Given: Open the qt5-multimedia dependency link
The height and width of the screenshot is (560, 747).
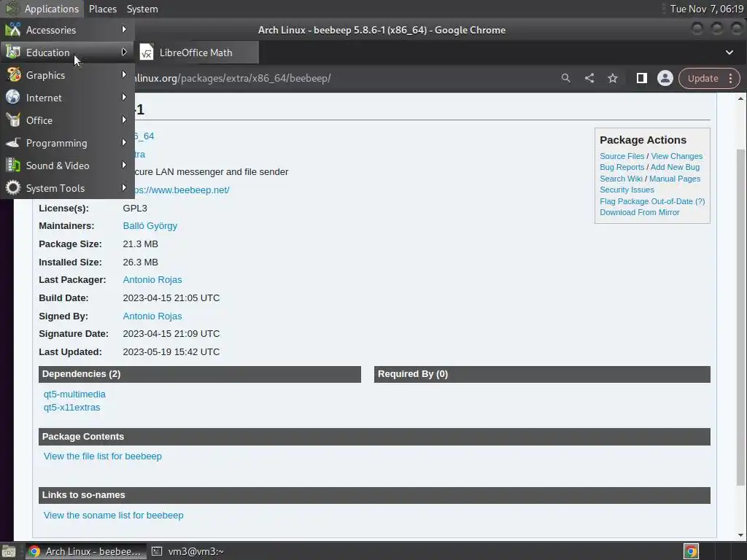Looking at the screenshot, I should point(74,394).
